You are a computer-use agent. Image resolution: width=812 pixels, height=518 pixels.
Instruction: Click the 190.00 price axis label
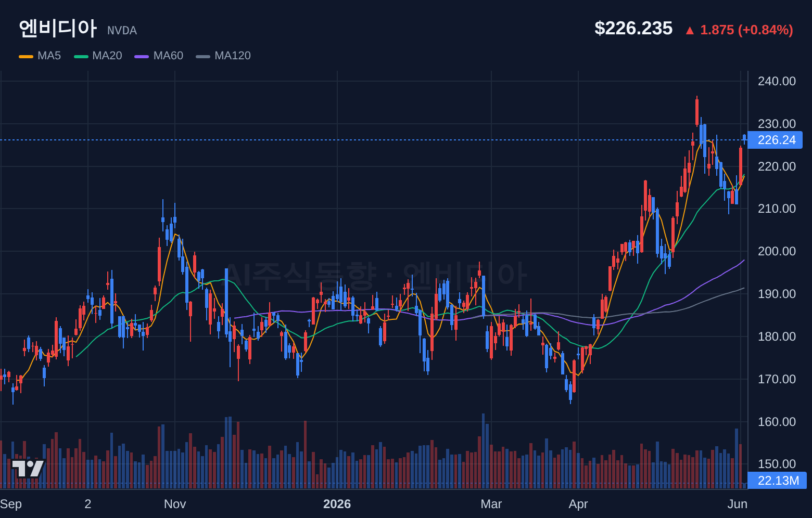click(777, 294)
